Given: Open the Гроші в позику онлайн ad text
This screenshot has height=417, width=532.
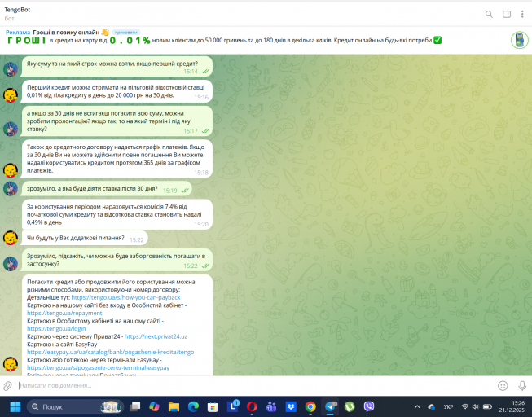Looking at the screenshot, I should (x=66, y=33).
